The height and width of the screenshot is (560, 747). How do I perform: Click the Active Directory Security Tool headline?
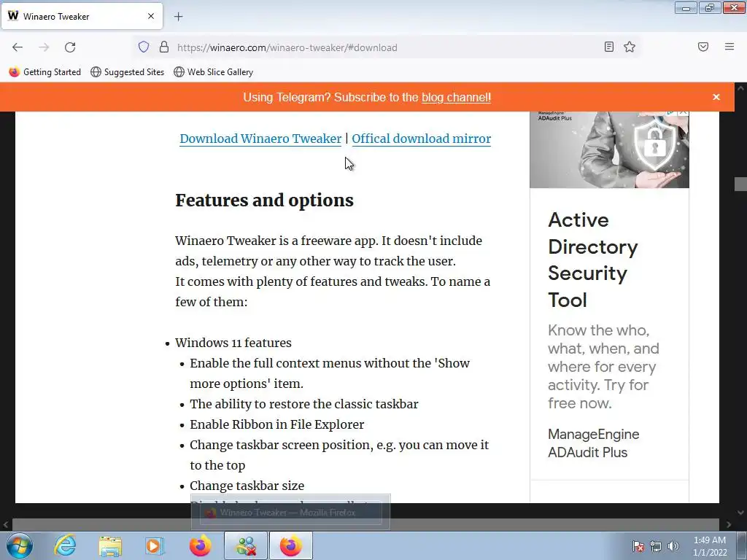592,260
